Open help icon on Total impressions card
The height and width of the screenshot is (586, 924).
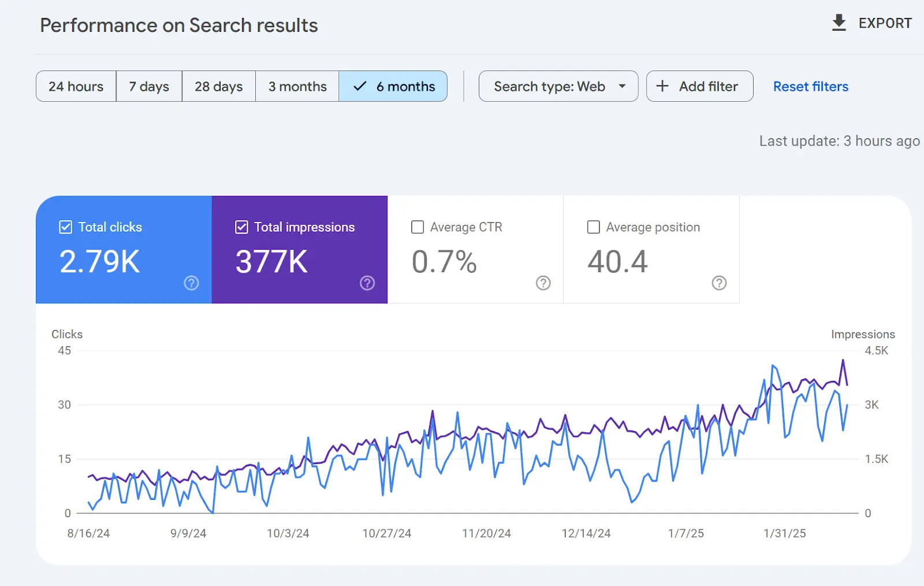pos(367,283)
